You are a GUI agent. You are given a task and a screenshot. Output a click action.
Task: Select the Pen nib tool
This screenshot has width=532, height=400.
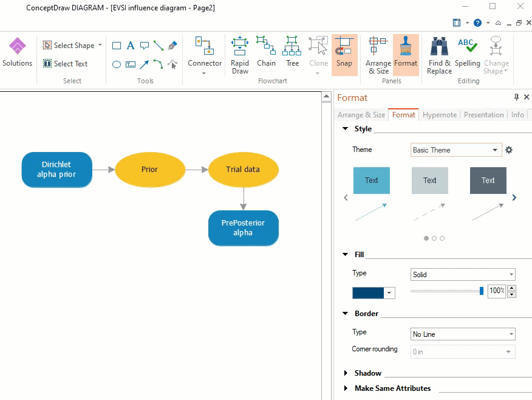pyautogui.click(x=172, y=46)
